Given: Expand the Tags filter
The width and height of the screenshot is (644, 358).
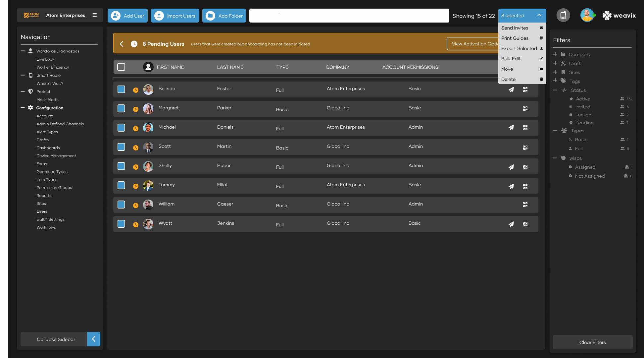Looking at the screenshot, I should coord(555,81).
